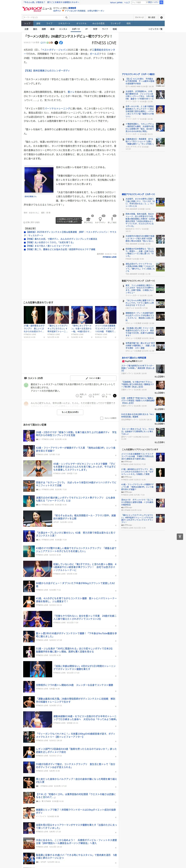Open ヘルプ link in header

(x=127, y=2)
